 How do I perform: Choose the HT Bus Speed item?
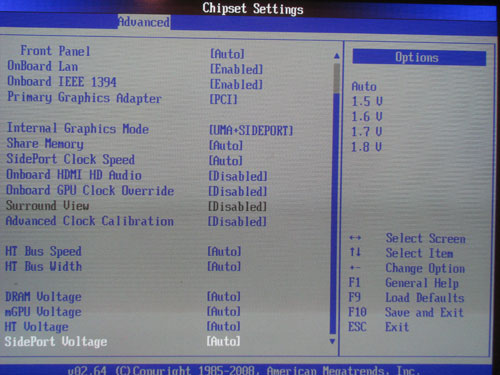pyautogui.click(x=43, y=251)
